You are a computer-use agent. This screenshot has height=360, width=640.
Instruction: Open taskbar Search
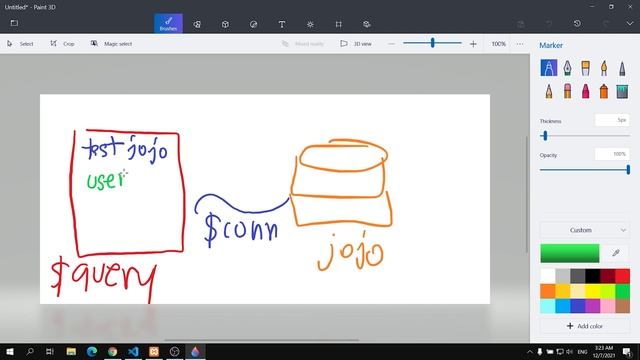(30, 351)
